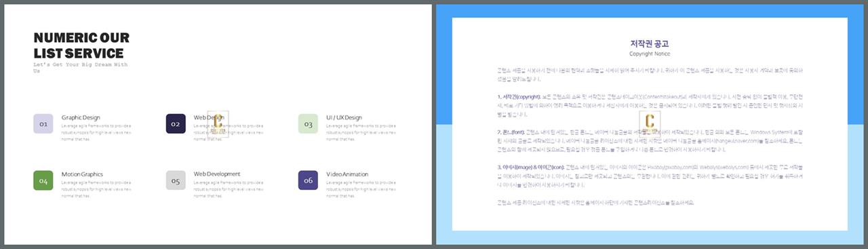Select the paragraph starting 1. 저작권(copyright)
Image resolution: width=868 pixels, height=249 pixels.
650,105
